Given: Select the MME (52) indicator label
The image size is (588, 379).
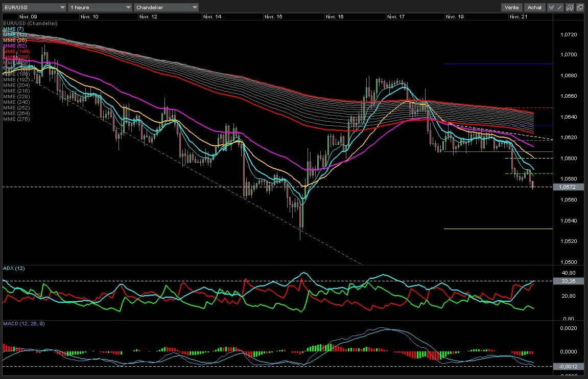Looking at the screenshot, I should (15, 46).
